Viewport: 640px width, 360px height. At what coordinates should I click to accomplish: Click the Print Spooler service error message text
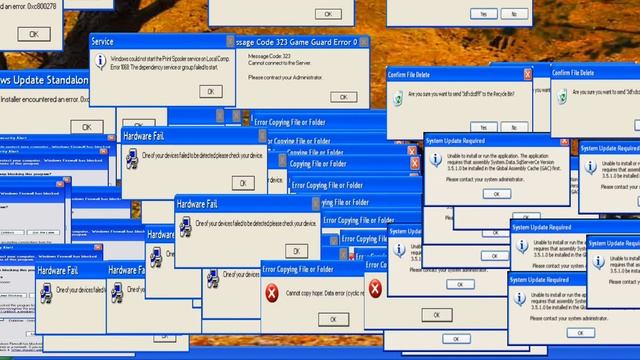point(171,63)
